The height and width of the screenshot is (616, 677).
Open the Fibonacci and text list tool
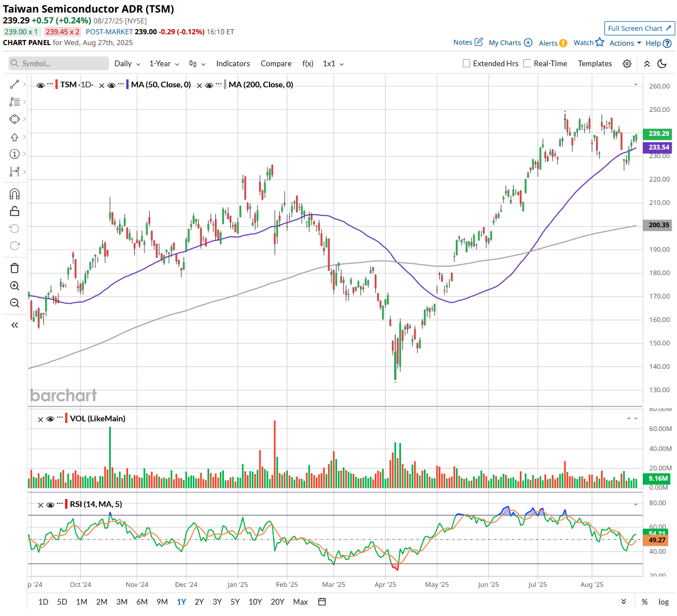15,102
